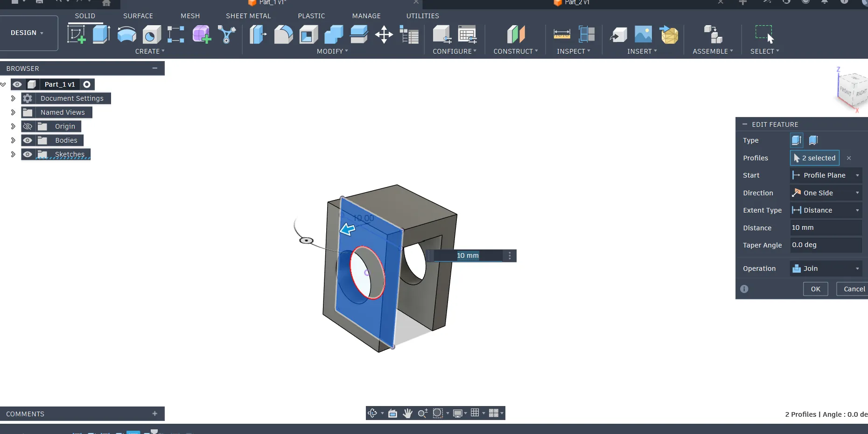Switch to the Sheet Metal tab
The height and width of the screenshot is (434, 868).
[248, 16]
